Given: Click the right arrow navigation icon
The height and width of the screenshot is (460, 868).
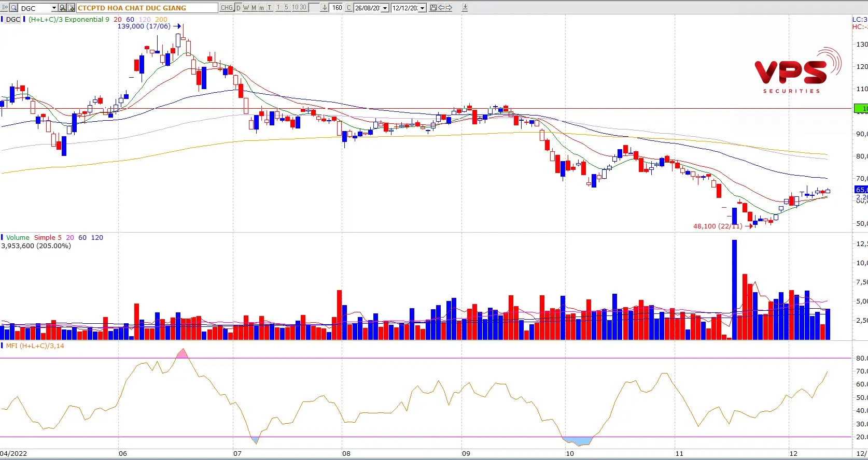Looking at the screenshot, I should click(x=449, y=8).
